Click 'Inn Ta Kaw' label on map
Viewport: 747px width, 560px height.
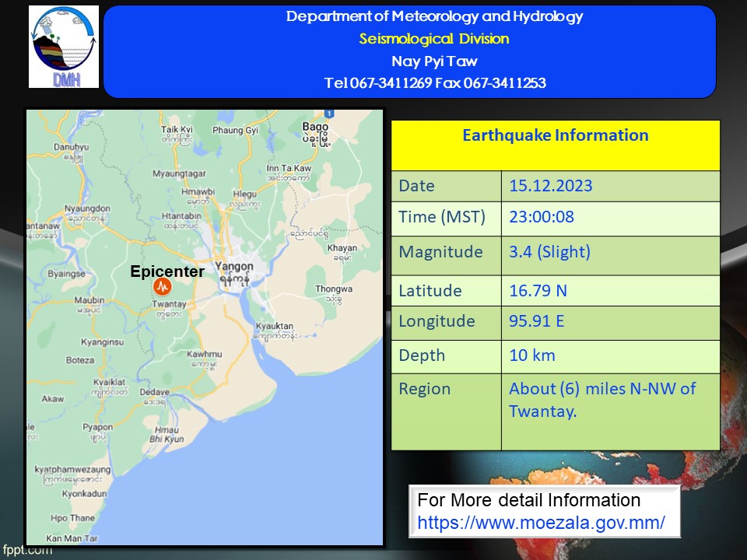289,168
